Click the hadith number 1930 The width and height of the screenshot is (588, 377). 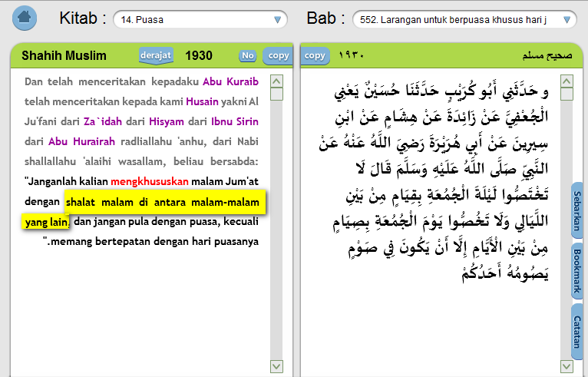(x=199, y=55)
